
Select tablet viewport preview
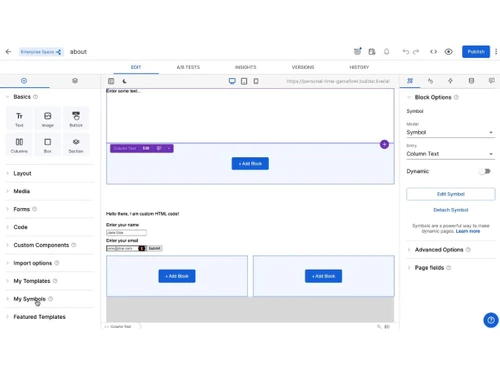tap(244, 81)
